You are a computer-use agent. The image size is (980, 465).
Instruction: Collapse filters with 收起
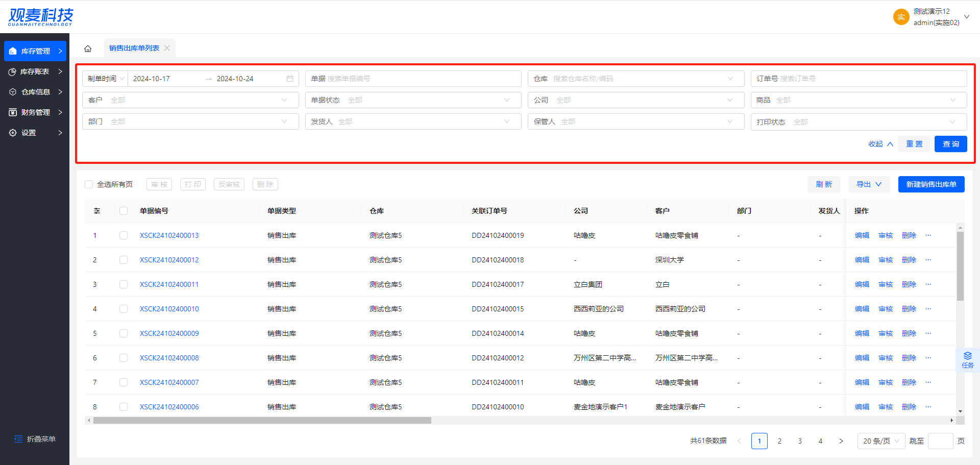pyautogui.click(x=881, y=144)
